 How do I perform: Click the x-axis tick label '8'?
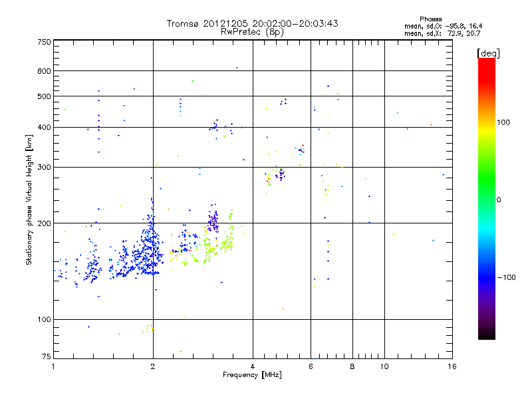352,366
